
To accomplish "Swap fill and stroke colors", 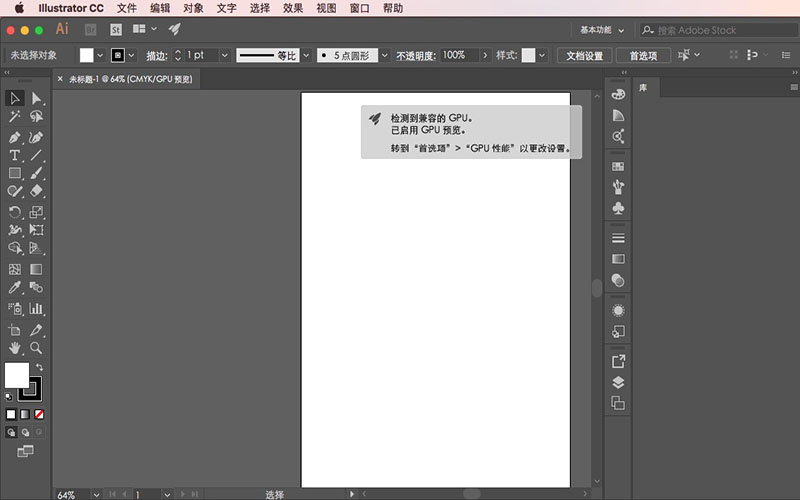I will pos(39,367).
